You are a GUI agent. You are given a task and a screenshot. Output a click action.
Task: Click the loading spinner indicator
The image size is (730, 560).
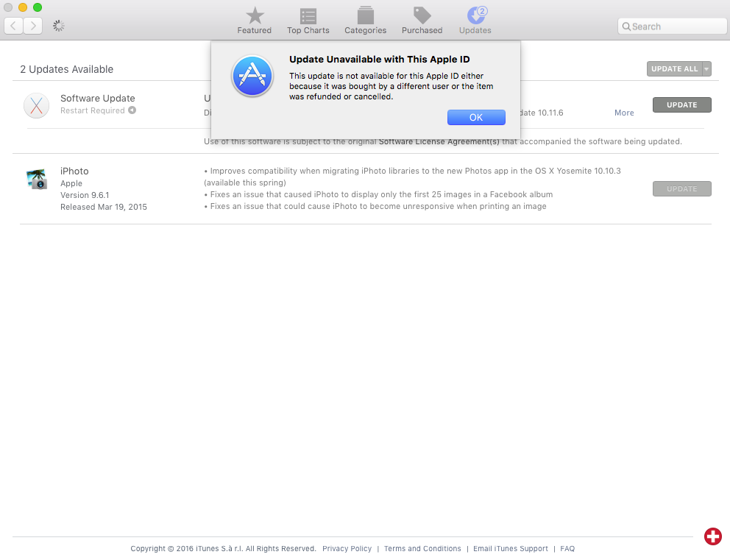58,26
